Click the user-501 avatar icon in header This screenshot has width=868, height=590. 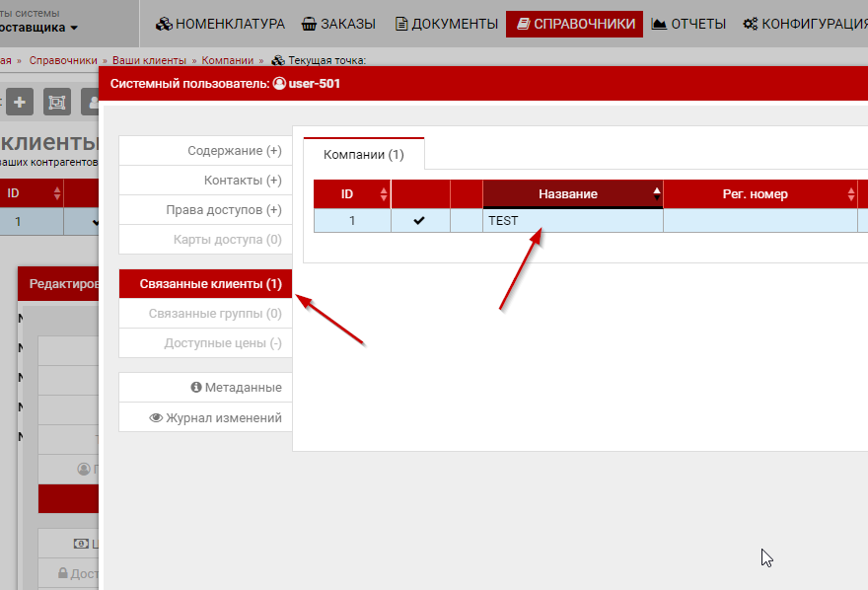click(x=279, y=84)
